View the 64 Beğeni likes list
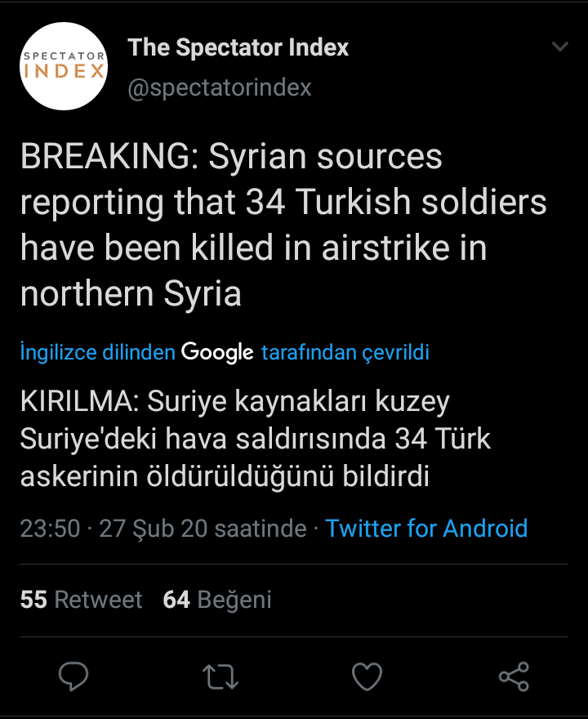The image size is (588, 719). tap(217, 600)
